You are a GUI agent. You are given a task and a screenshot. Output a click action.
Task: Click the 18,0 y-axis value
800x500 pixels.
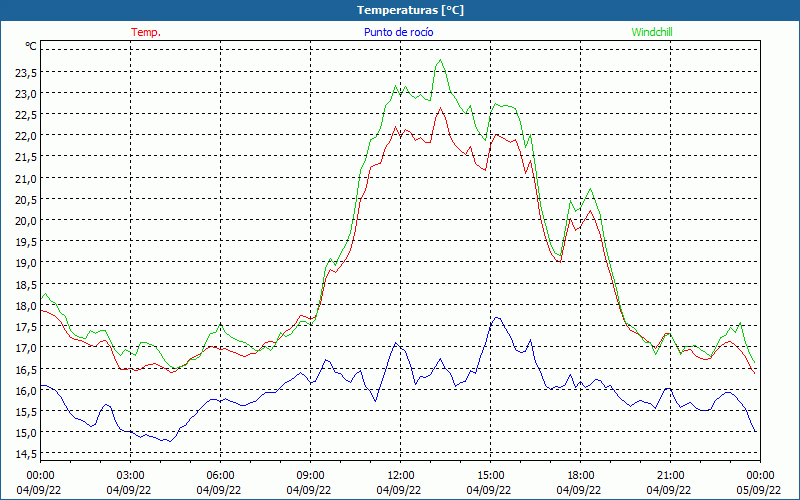(26, 306)
